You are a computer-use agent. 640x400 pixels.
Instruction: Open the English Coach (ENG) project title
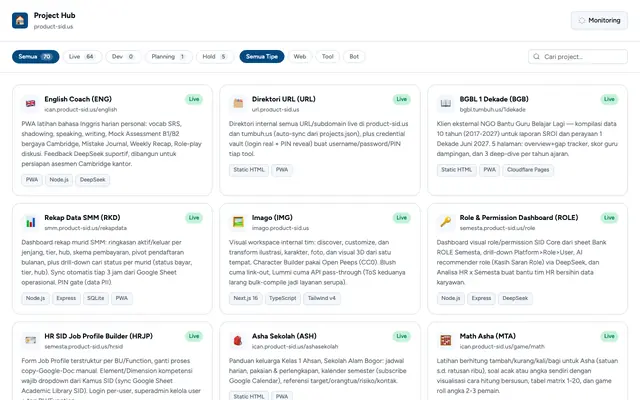click(x=78, y=99)
